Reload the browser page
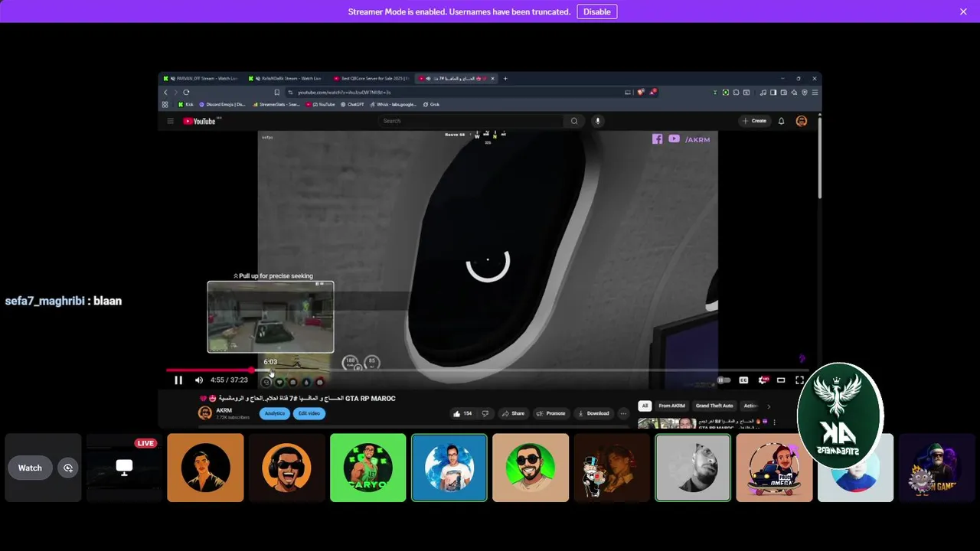 [186, 92]
